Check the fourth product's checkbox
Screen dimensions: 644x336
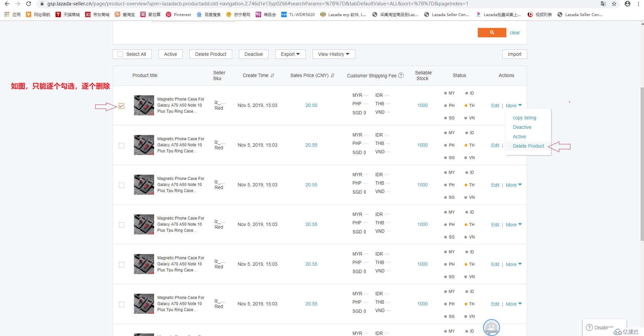pyautogui.click(x=121, y=225)
